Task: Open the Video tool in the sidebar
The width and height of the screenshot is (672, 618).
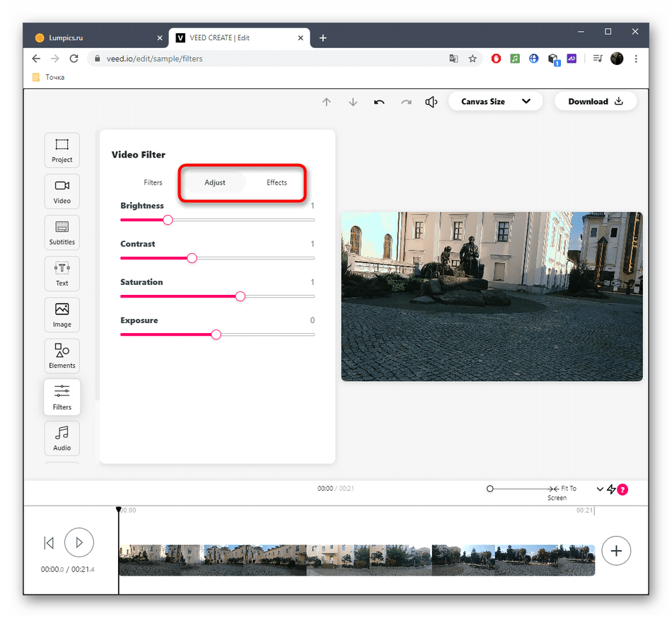Action: point(62,191)
